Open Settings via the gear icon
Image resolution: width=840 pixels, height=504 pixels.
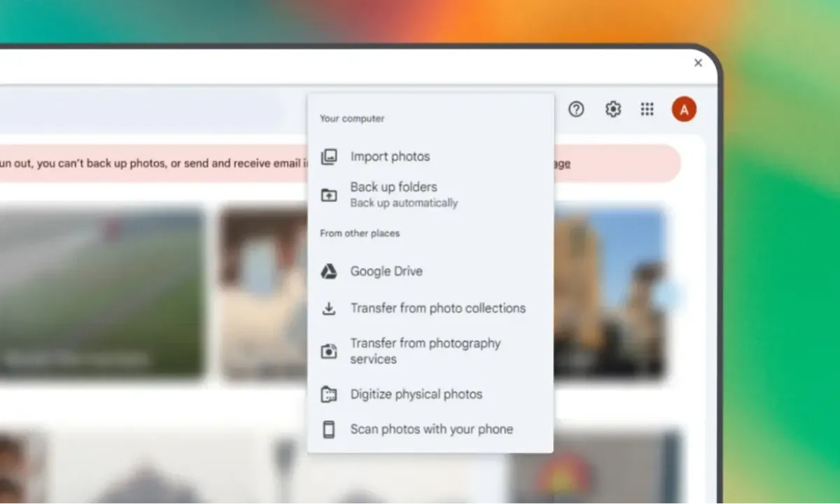[613, 109]
